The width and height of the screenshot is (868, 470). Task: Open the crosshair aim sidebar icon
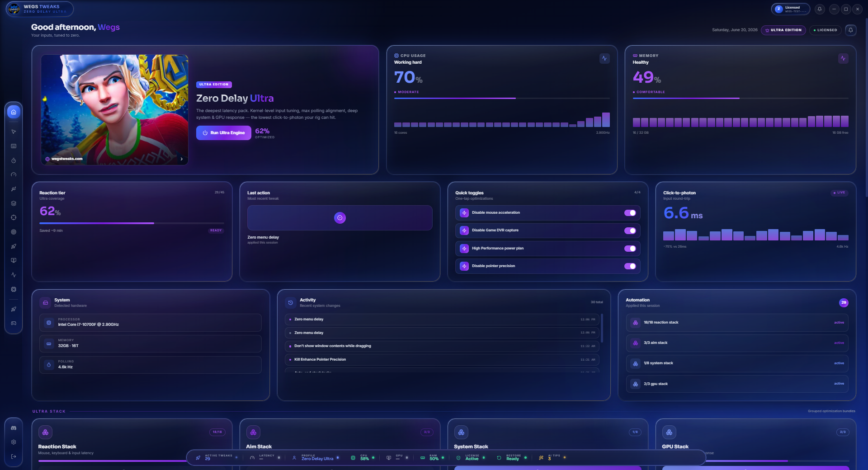click(14, 217)
